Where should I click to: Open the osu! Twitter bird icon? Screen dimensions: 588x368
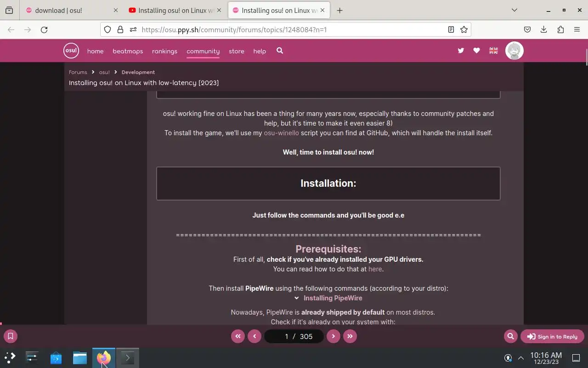coord(461,51)
